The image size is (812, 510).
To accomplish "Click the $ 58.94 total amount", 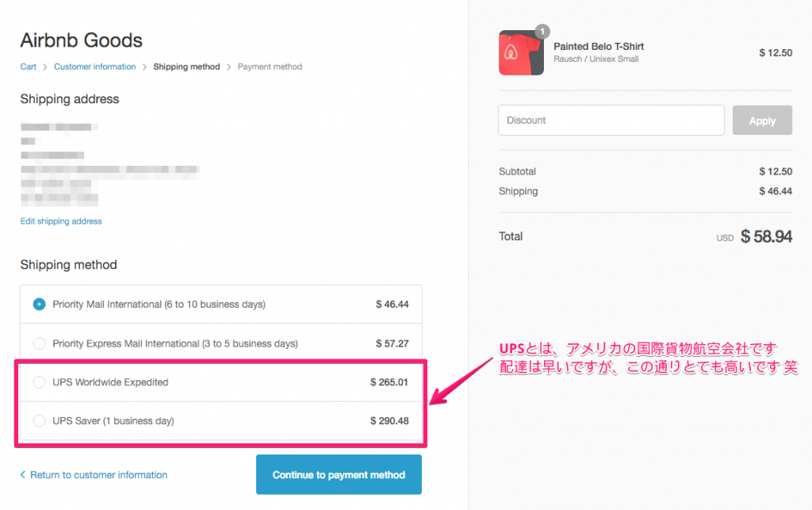I will [x=767, y=236].
